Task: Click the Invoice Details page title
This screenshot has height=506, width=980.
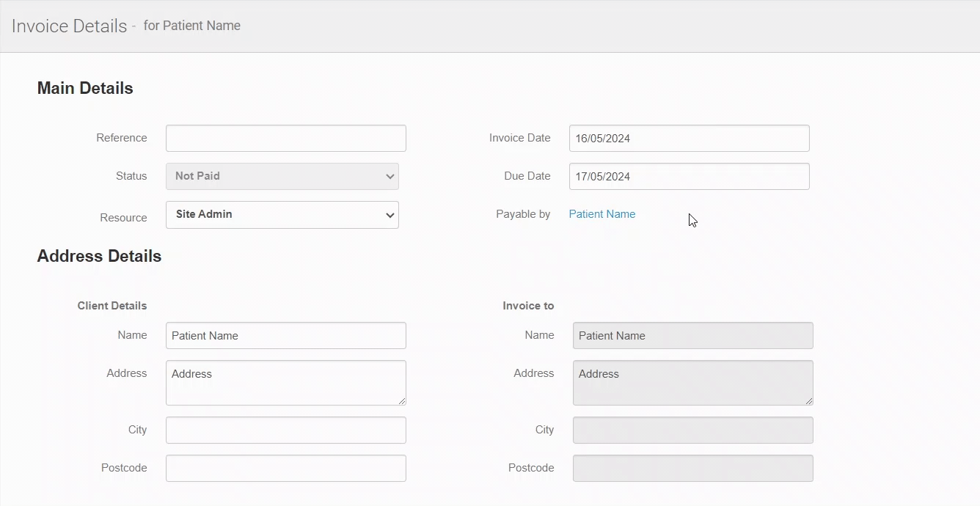Action: [x=69, y=26]
